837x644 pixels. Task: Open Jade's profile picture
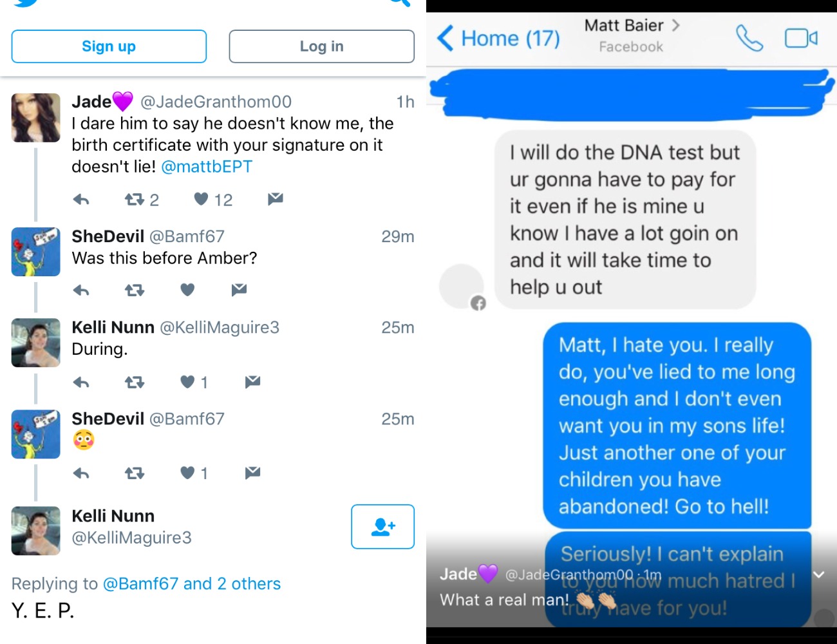pos(36,118)
